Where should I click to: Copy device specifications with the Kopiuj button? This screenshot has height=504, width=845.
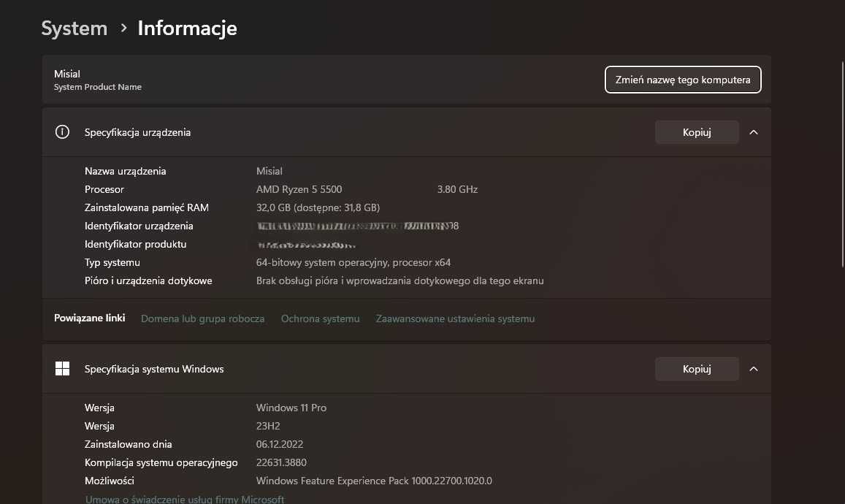tap(697, 132)
